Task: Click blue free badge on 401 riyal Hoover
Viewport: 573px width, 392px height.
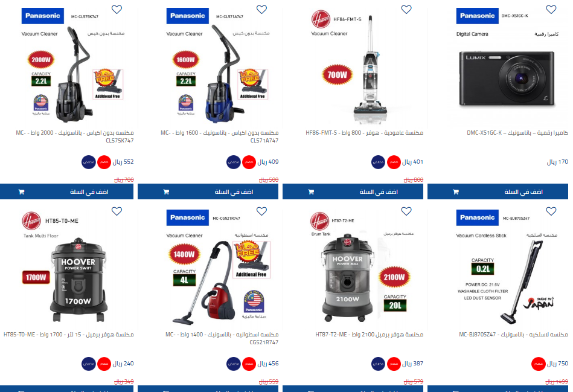Action: coord(378,162)
